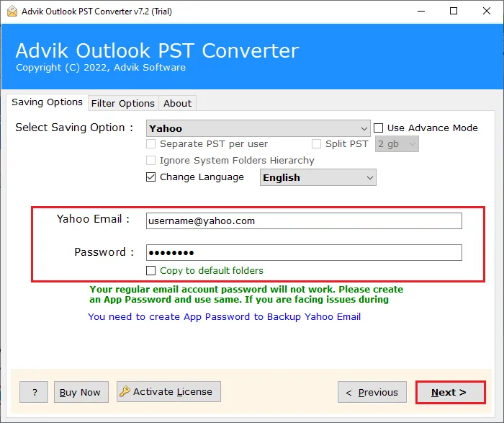
Task: Expand the 2 gb split size dropdown
Action: pos(397,144)
